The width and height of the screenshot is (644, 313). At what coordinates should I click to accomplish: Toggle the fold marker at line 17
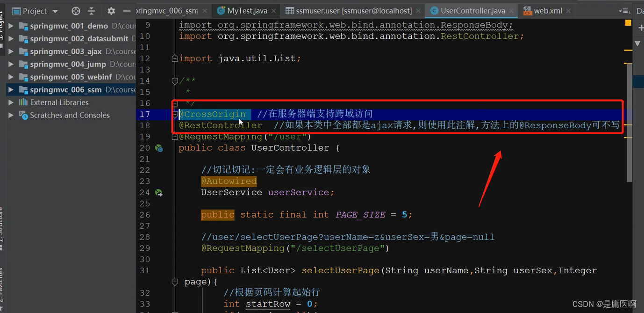pyautogui.click(x=175, y=114)
